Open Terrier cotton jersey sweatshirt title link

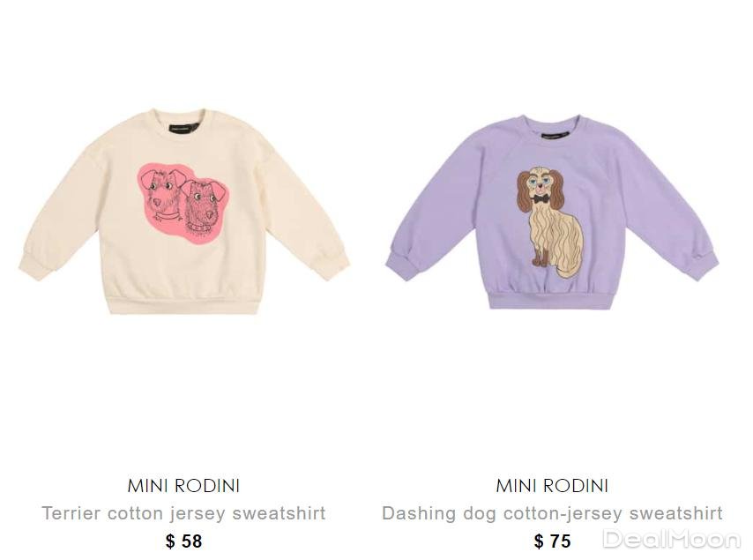[183, 513]
